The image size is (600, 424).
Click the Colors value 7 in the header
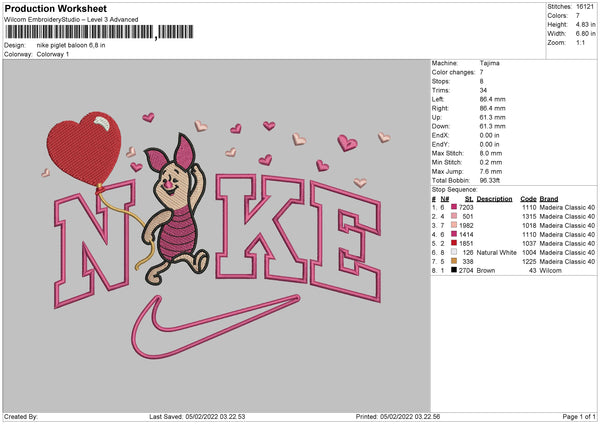pos(578,16)
